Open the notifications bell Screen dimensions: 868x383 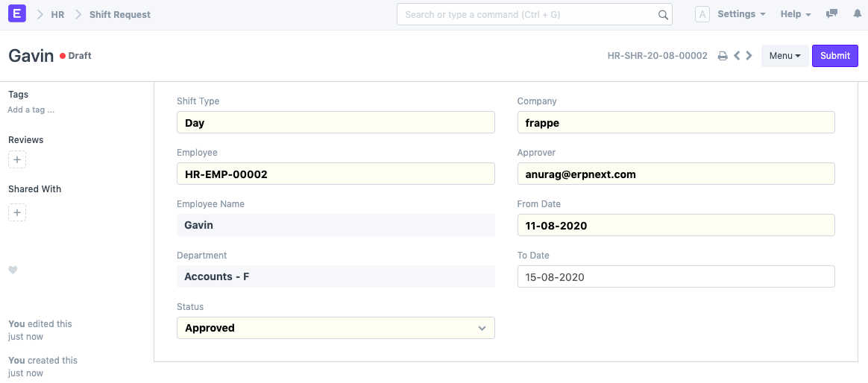tap(856, 14)
